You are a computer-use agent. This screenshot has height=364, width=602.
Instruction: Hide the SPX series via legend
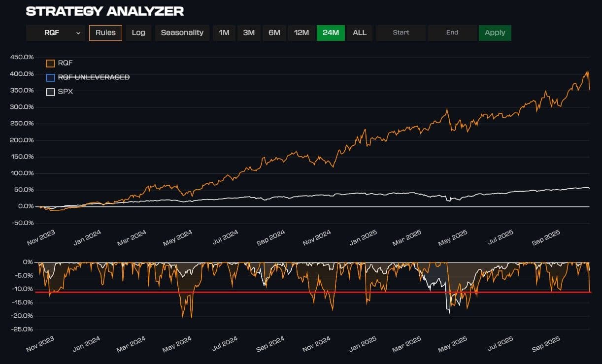(x=65, y=92)
